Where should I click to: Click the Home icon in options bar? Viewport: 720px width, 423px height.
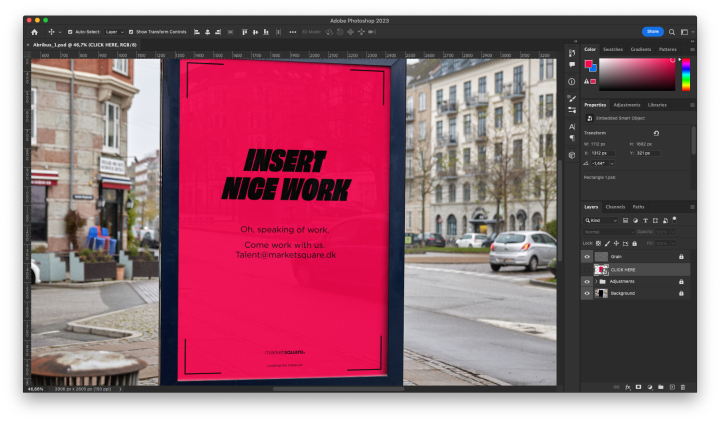(x=34, y=32)
